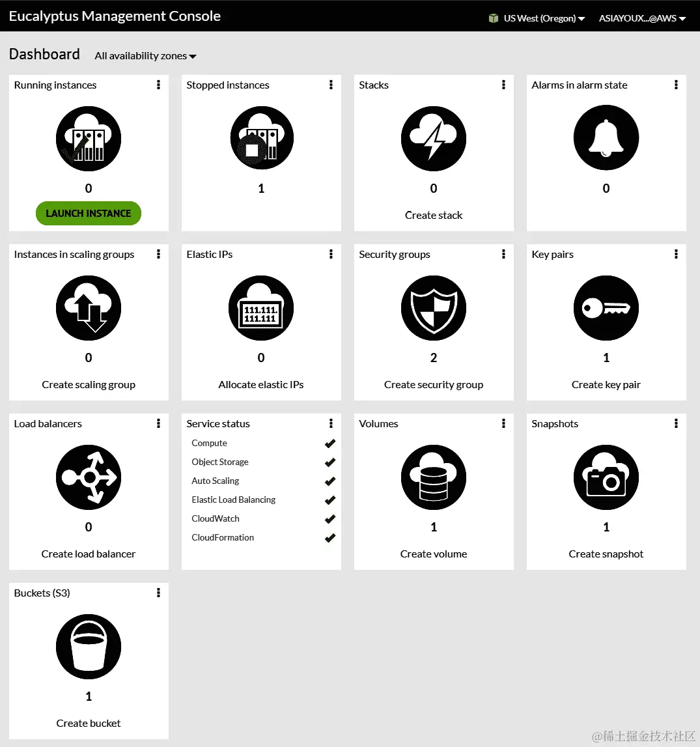Open Load balancers tile three-dot menu
700x747 pixels.
(x=159, y=423)
